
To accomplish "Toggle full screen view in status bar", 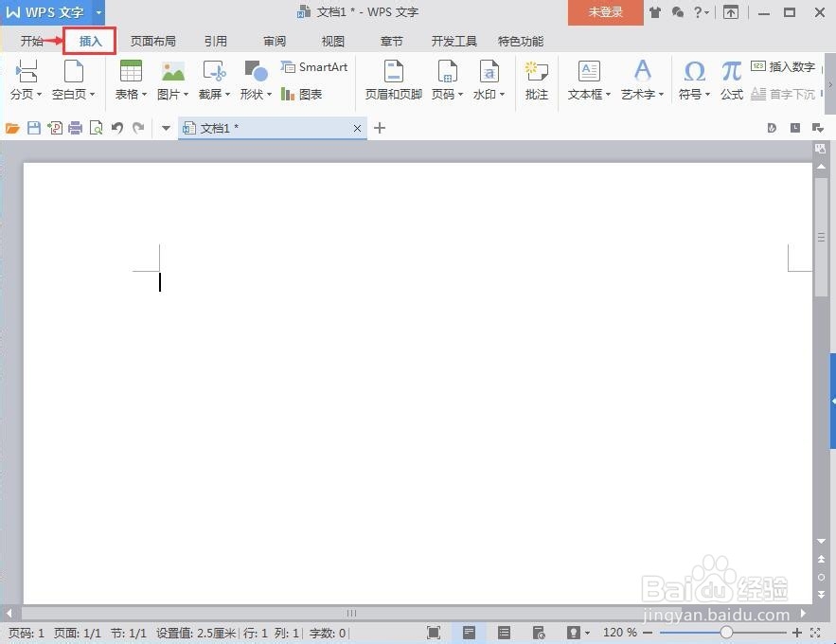I will pyautogui.click(x=434, y=633).
